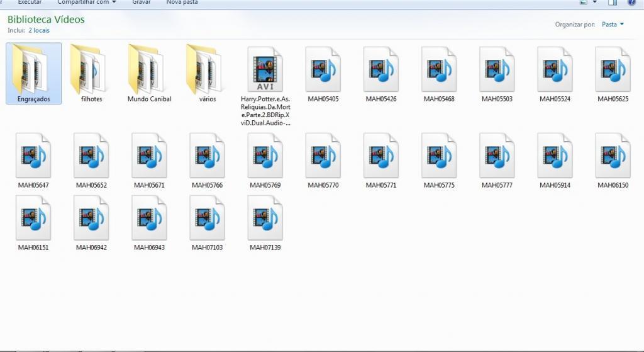644x352 pixels.
Task: Select video file MAH05647
Action: 33,161
